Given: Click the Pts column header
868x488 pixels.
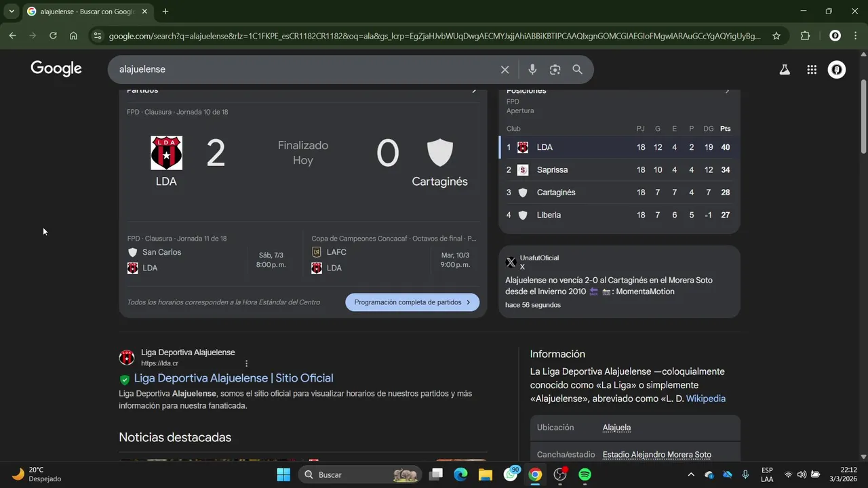Looking at the screenshot, I should [x=726, y=129].
